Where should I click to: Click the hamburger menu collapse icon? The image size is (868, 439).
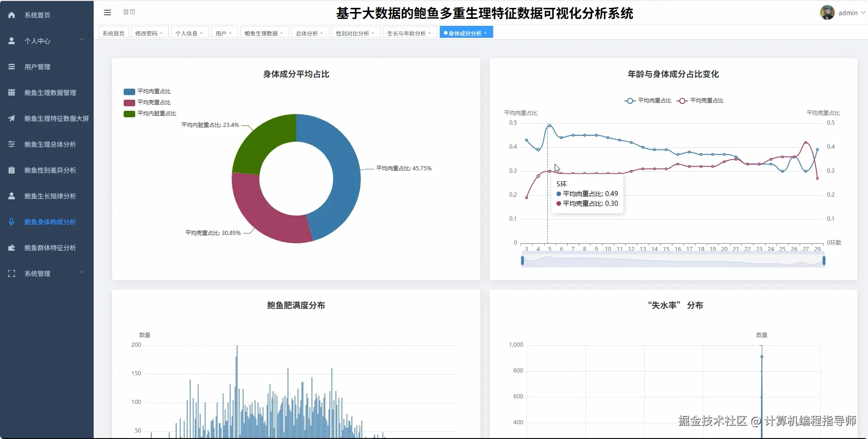point(108,12)
